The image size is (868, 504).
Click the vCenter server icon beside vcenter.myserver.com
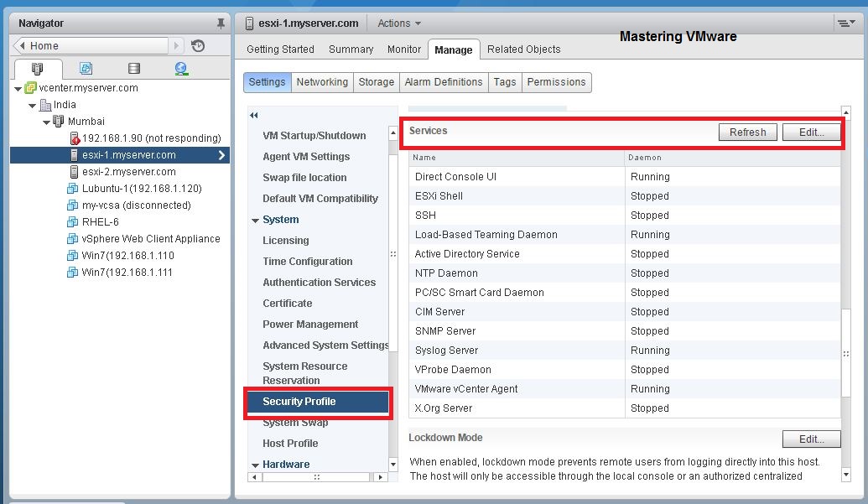coord(30,87)
